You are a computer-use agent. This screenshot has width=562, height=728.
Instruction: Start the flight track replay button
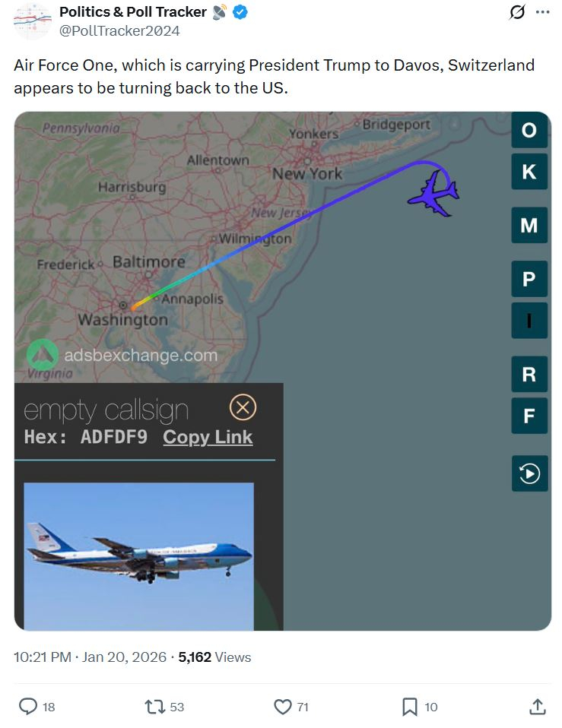click(x=529, y=473)
